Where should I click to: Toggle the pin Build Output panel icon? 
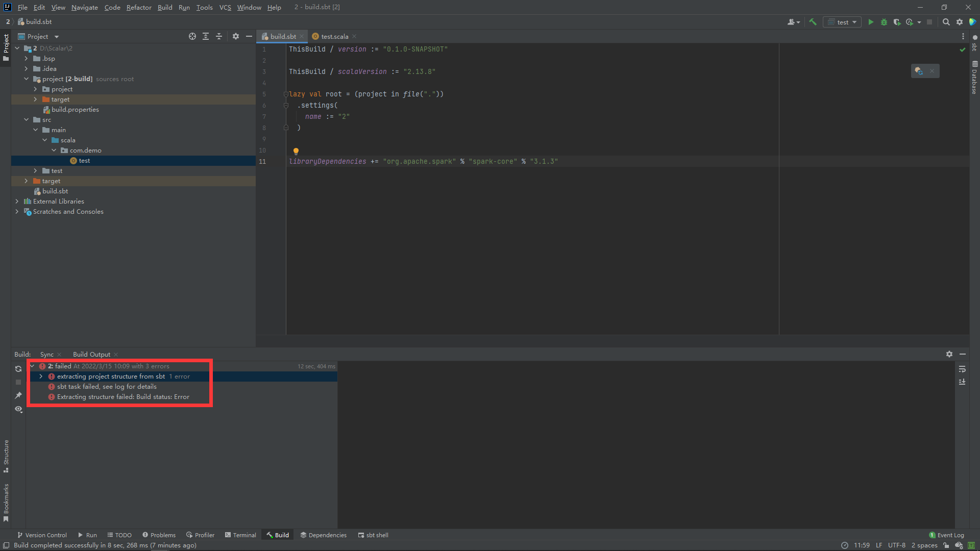(x=19, y=396)
